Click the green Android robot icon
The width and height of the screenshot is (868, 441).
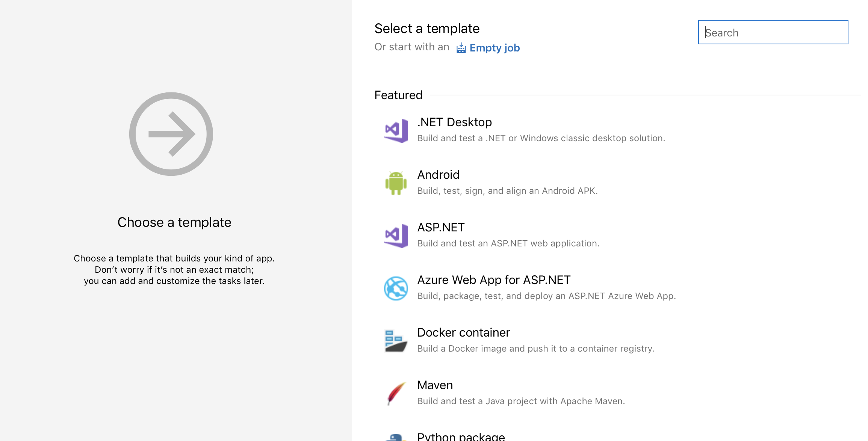point(396,183)
